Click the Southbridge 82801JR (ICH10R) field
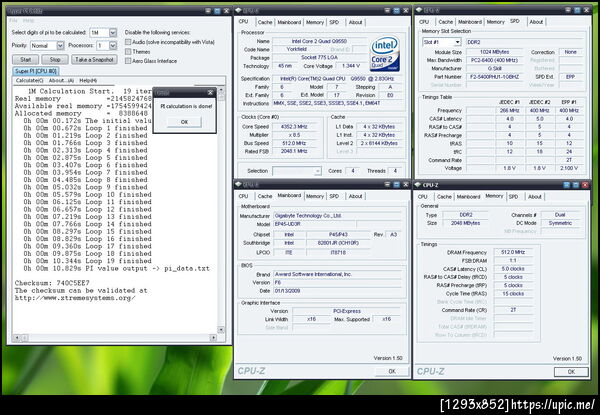 [338, 243]
